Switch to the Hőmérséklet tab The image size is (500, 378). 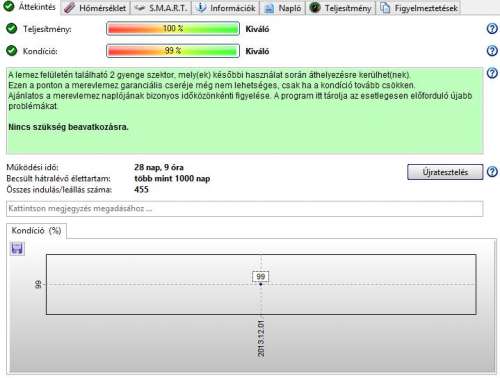[95, 8]
